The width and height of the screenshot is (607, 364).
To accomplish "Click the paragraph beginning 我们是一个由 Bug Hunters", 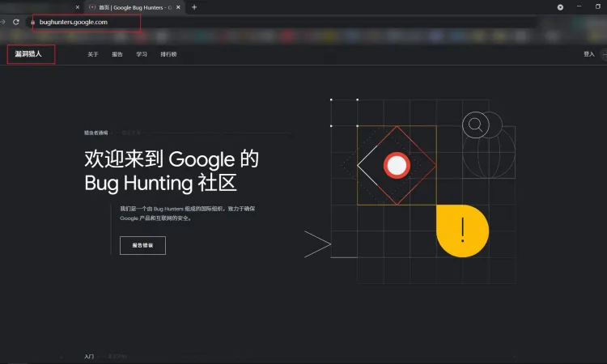I will pyautogui.click(x=188, y=213).
